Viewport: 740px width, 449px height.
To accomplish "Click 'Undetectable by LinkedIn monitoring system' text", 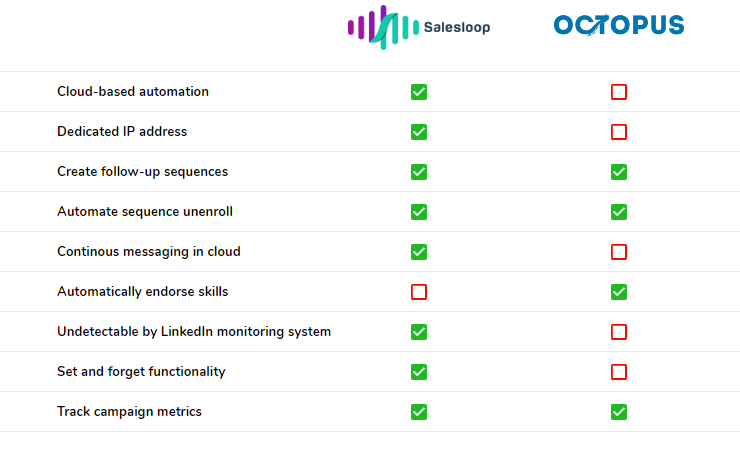I will coord(193,331).
